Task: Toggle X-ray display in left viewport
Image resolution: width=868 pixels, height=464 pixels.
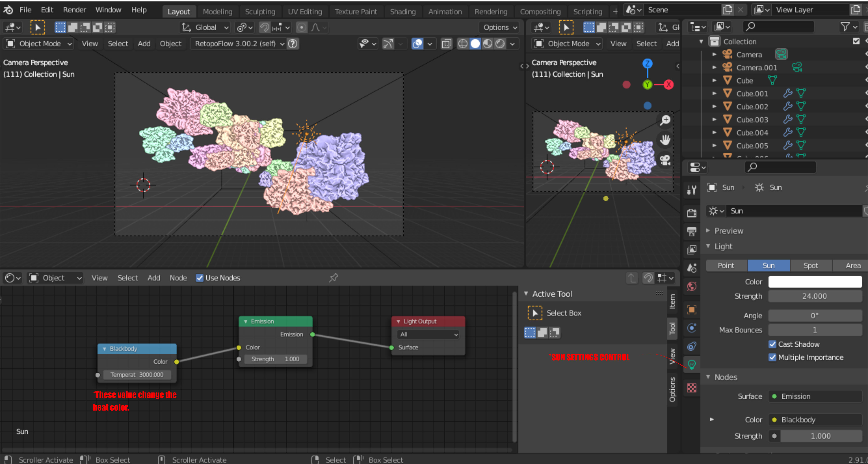Action: pyautogui.click(x=446, y=44)
